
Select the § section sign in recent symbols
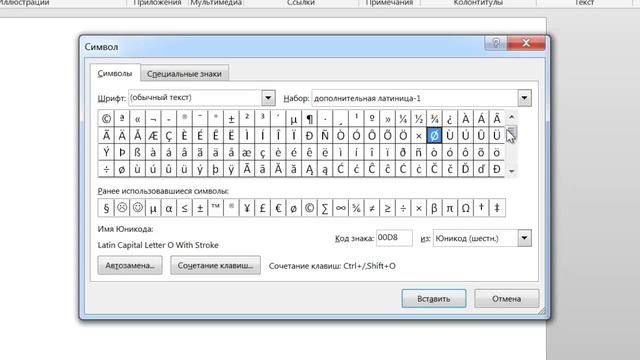tap(106, 208)
